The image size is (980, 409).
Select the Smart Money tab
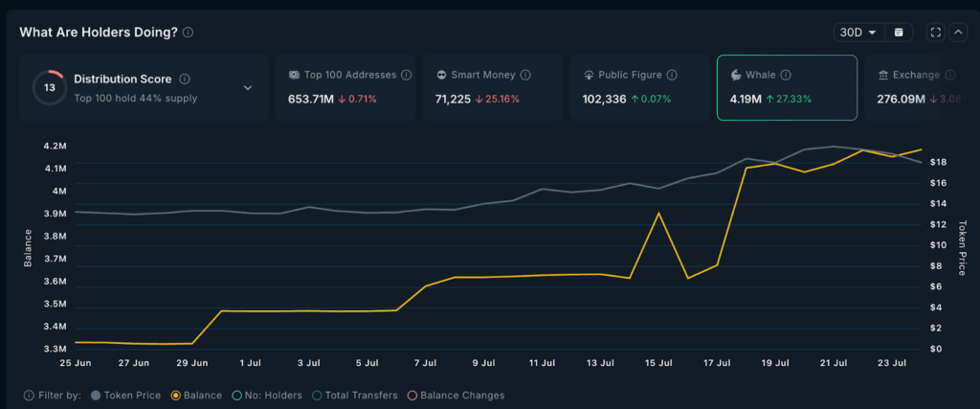(493, 87)
